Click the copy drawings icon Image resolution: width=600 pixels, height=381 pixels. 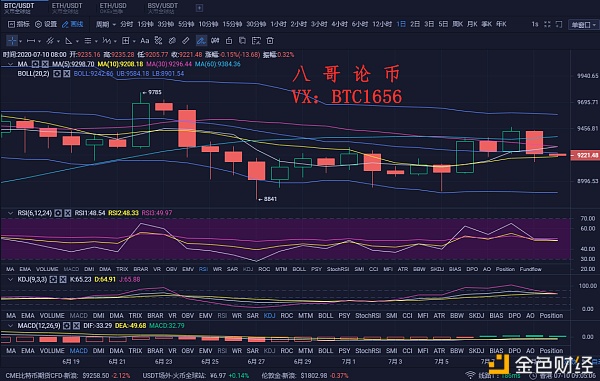pos(242,41)
